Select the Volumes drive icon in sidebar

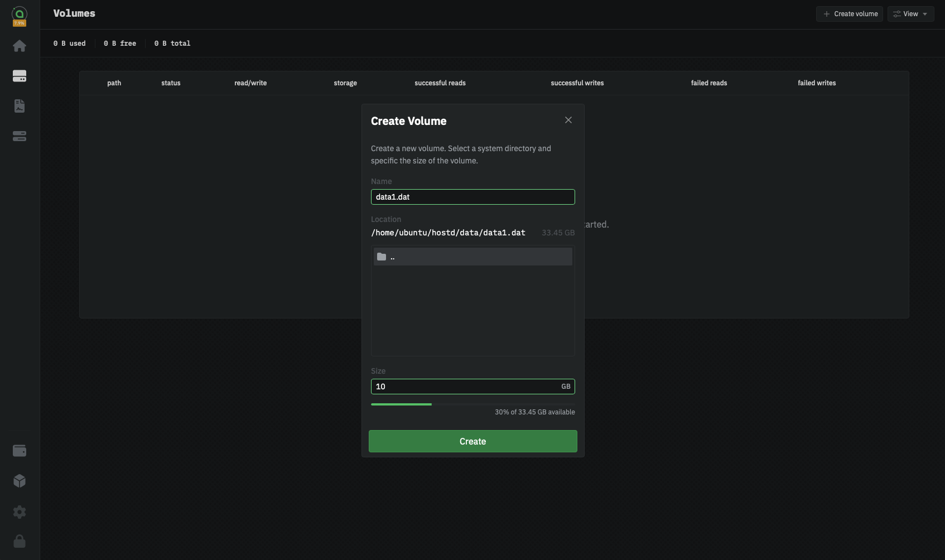(20, 76)
